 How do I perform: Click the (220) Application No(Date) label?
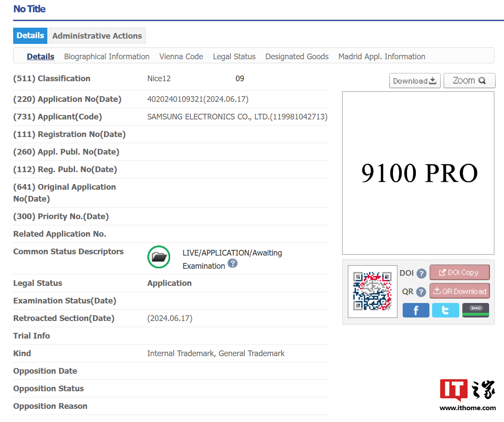click(x=67, y=99)
